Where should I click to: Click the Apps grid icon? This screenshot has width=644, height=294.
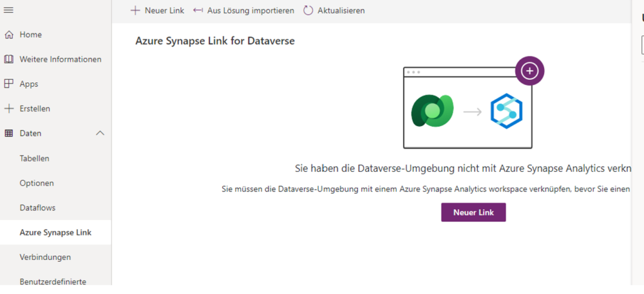click(x=9, y=84)
